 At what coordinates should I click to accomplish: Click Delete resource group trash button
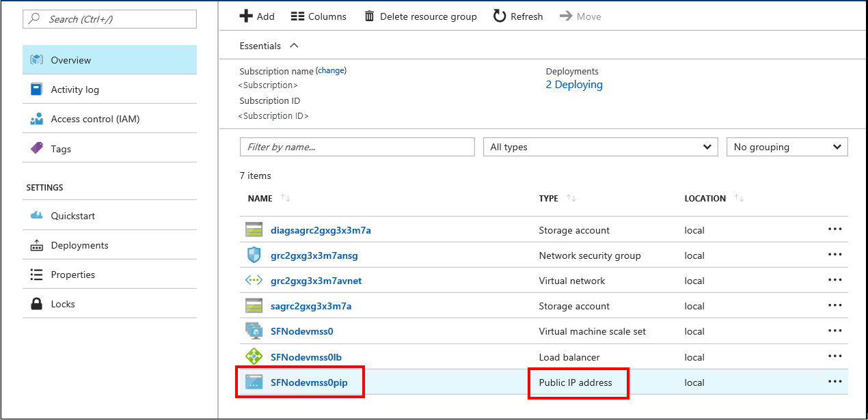point(420,16)
